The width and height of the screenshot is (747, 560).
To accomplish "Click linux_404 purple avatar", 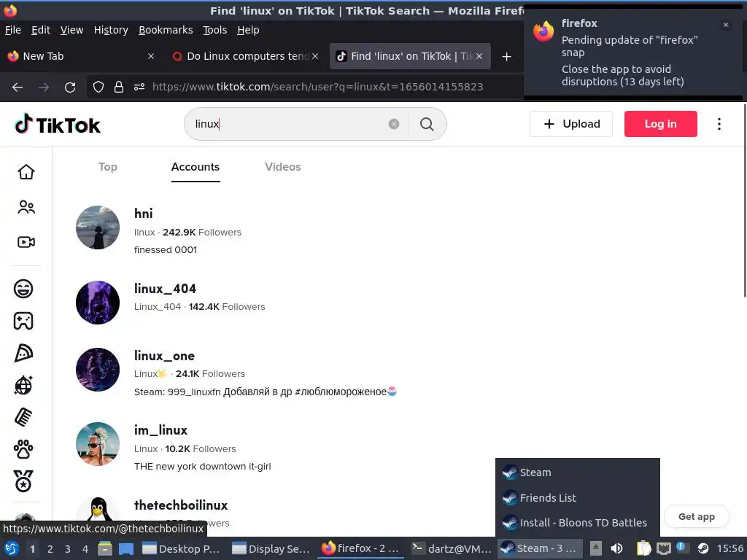I will [98, 303].
